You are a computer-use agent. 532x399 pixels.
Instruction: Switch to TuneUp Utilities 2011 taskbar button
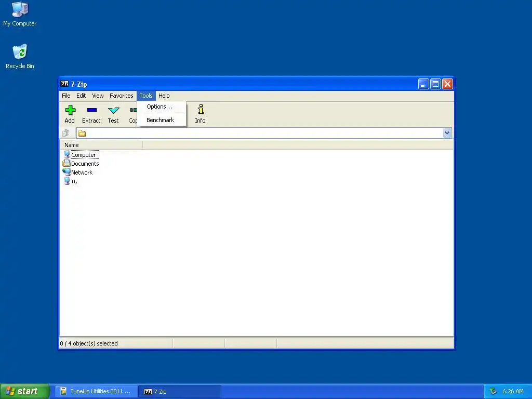click(x=96, y=392)
